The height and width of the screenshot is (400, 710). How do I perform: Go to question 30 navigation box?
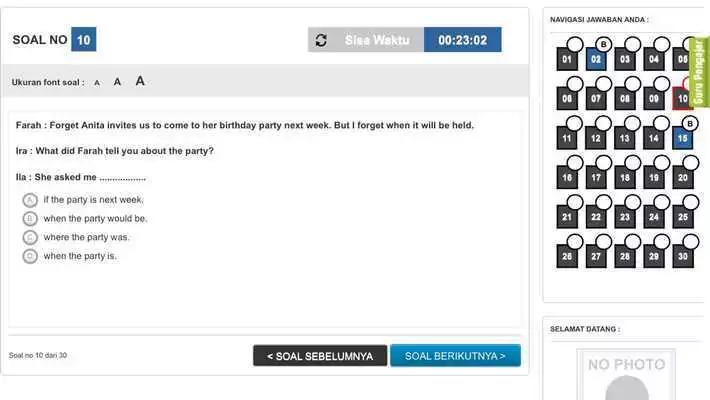click(683, 257)
